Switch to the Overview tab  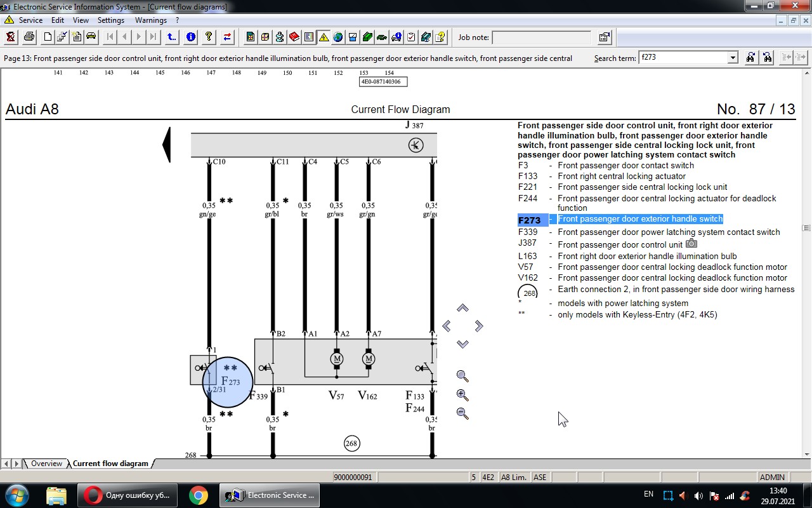(46, 464)
